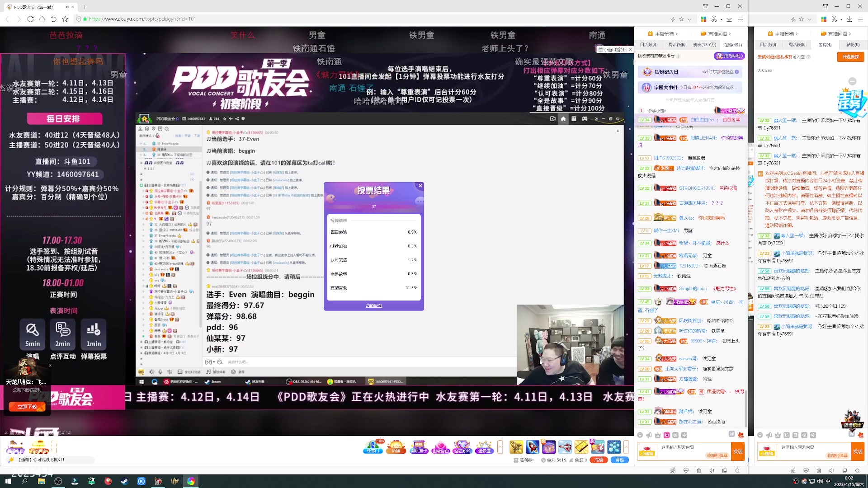
Task: Expand 主播投稿 in left chat panel
Action: click(663, 34)
